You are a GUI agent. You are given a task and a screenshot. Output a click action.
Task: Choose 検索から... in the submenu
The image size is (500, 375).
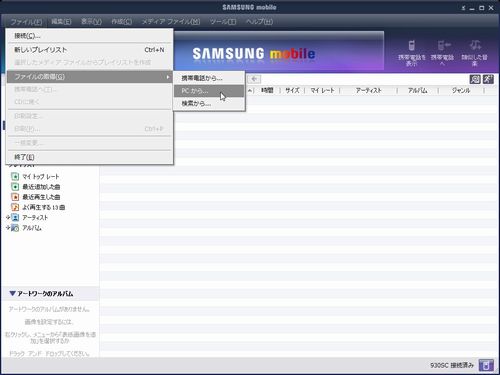(x=209, y=103)
